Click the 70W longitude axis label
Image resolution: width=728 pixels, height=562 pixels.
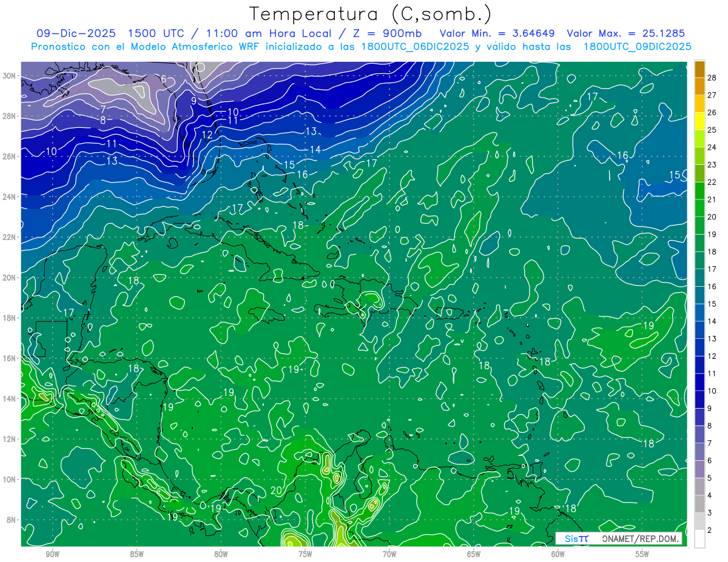pyautogui.click(x=389, y=554)
